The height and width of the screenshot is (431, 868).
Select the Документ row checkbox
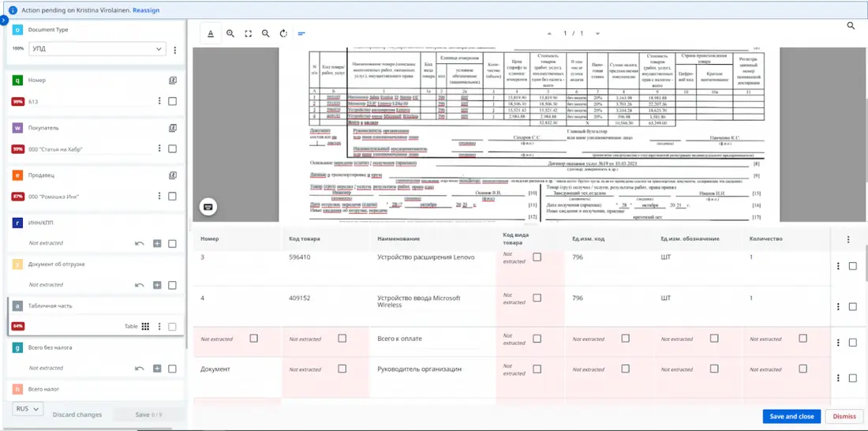point(852,377)
